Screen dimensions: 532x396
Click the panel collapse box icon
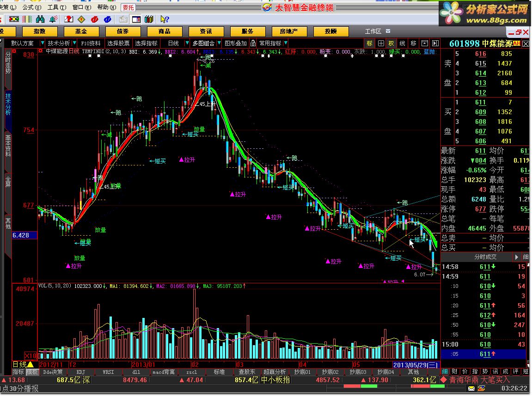(424, 43)
